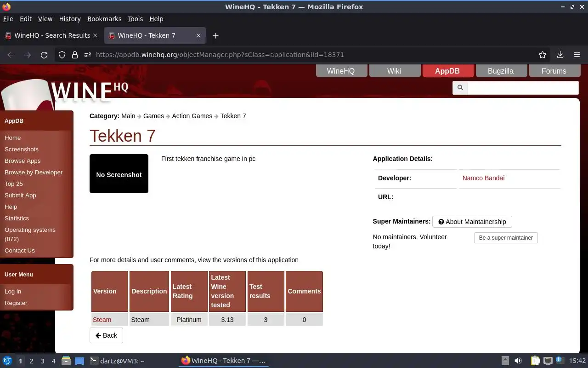Image resolution: width=588 pixels, height=368 pixels.
Task: Open the Help menu in the menu bar
Action: [x=156, y=19]
